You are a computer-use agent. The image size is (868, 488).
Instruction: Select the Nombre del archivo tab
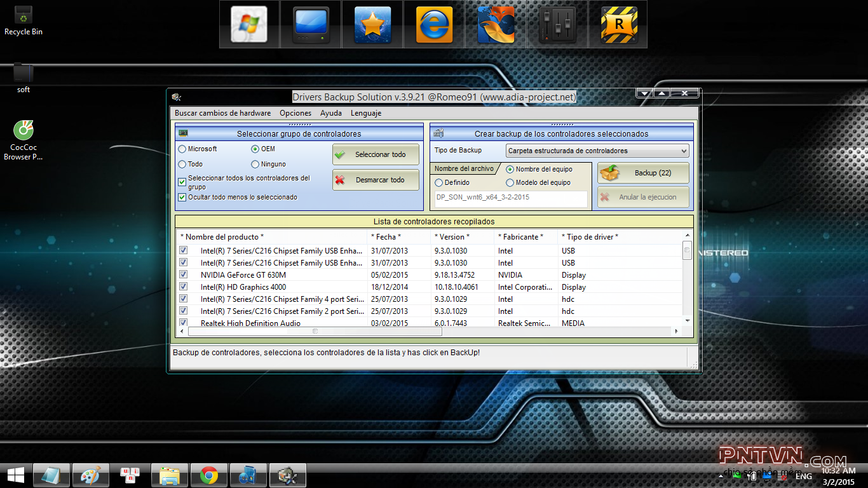(x=464, y=169)
